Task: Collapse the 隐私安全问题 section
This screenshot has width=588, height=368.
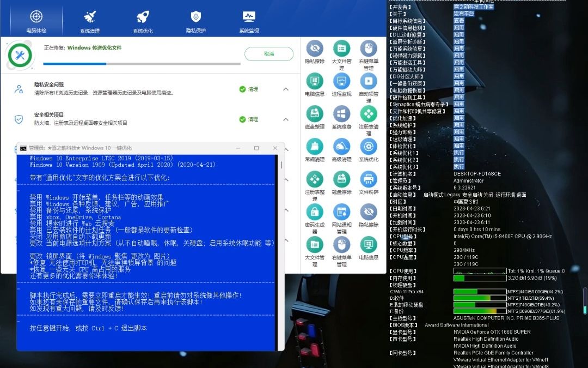Action: pyautogui.click(x=285, y=89)
